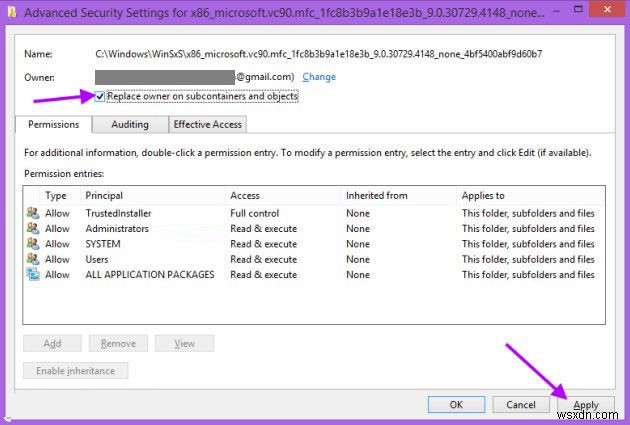
Task: Switch to the Permissions tab
Action: [x=53, y=125]
